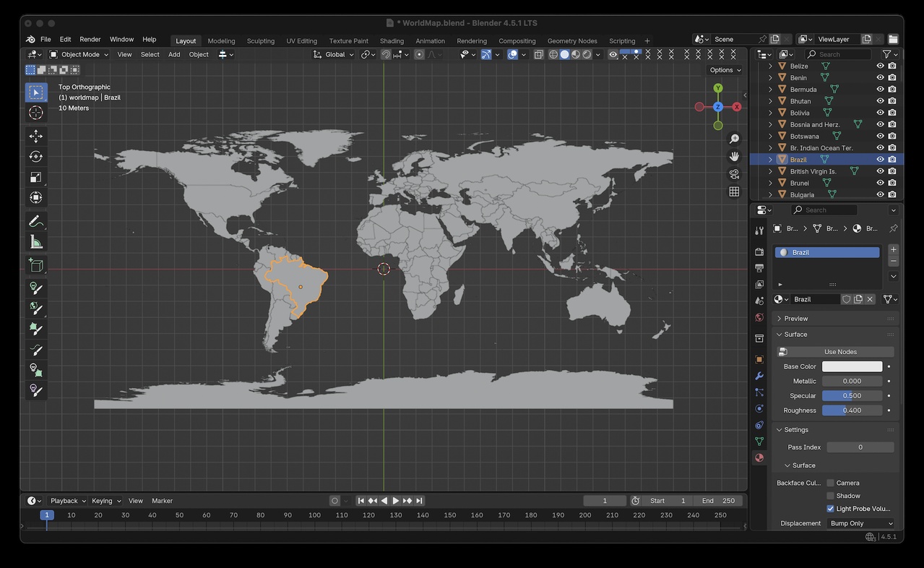This screenshot has width=924, height=568.
Task: Add a material slot with plus button
Action: point(894,249)
